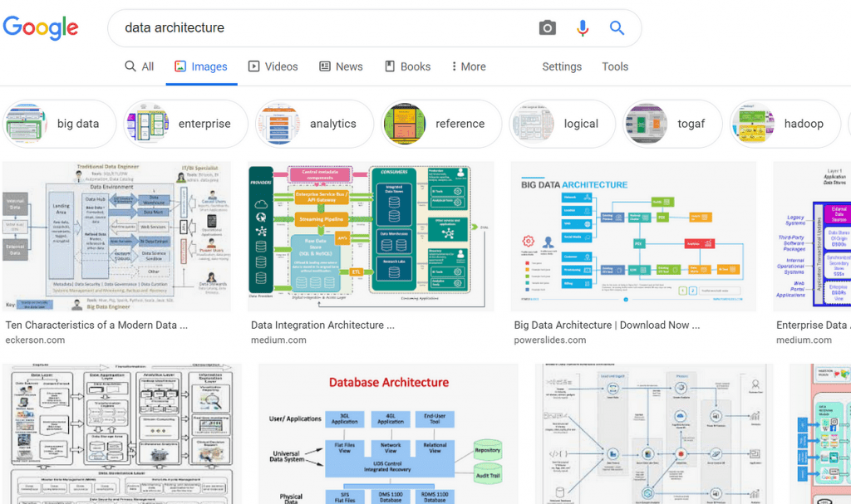This screenshot has width=851, height=504.
Task: Click the Google logo
Action: point(41,28)
